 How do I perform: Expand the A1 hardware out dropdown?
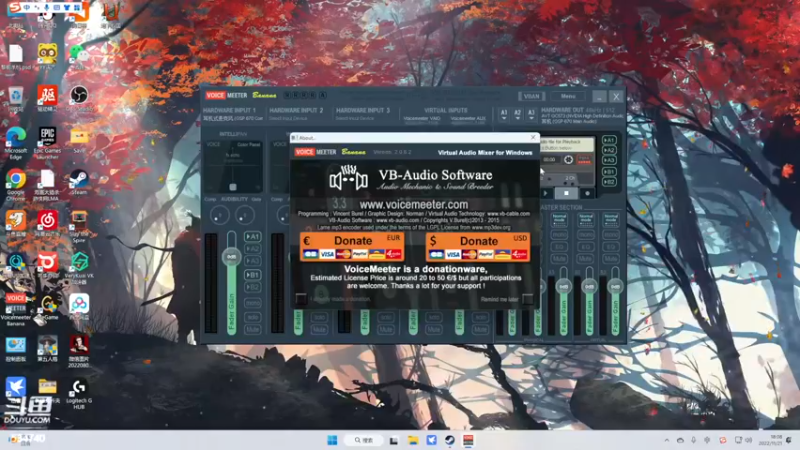[504, 115]
